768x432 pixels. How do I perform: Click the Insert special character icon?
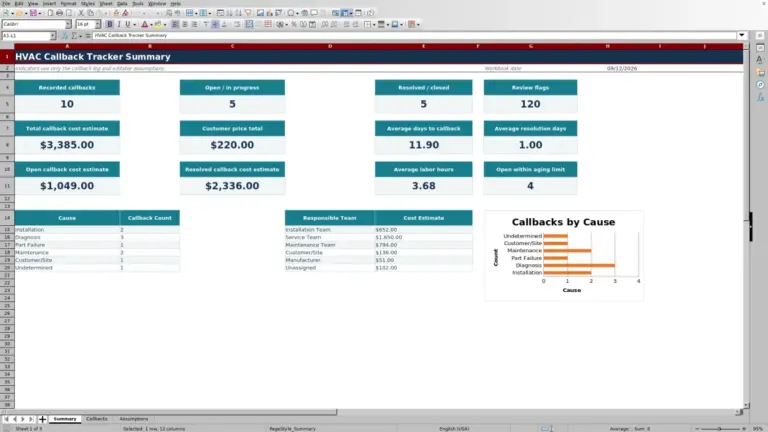[291, 13]
